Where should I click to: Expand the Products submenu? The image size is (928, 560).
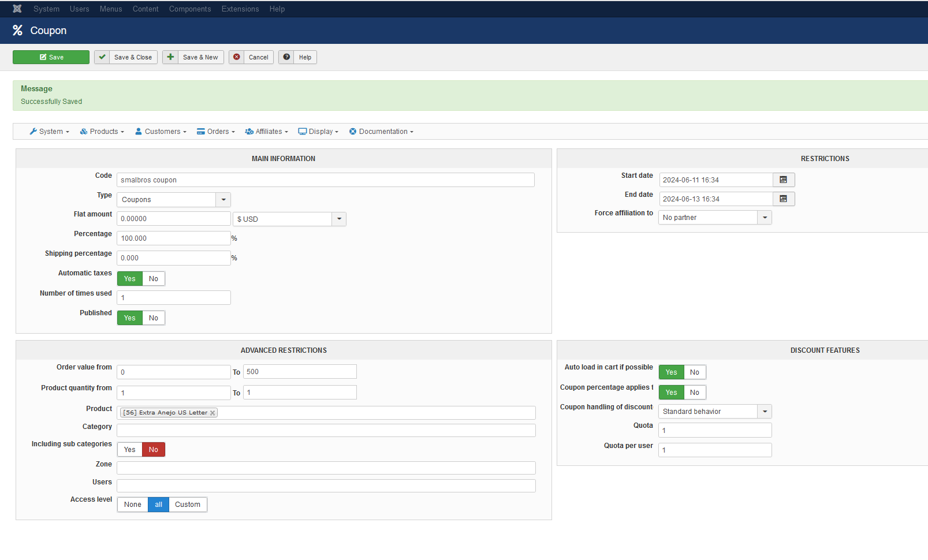(x=102, y=132)
